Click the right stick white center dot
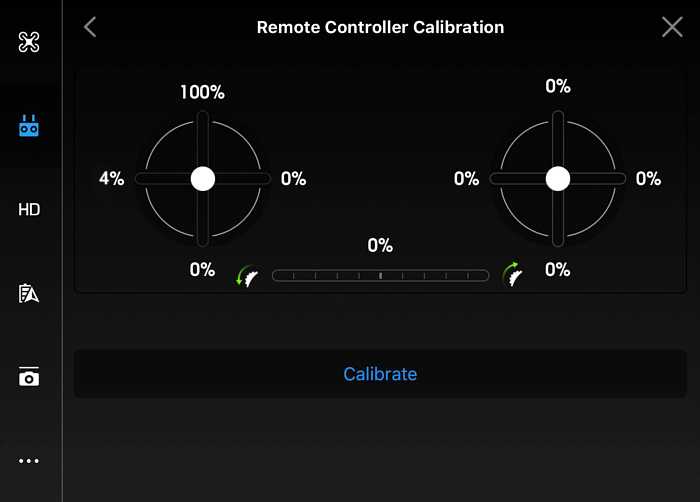The image size is (700, 502). point(558,179)
